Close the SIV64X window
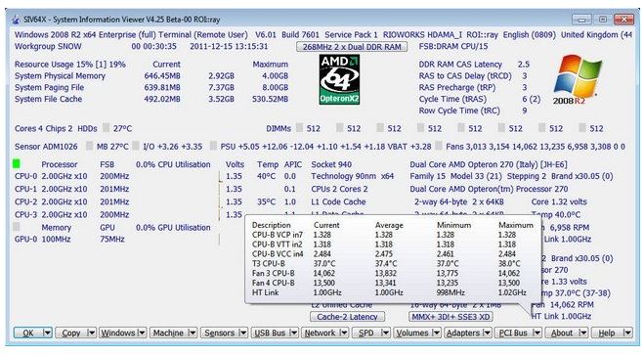The height and width of the screenshot is (355, 644). pos(623,20)
